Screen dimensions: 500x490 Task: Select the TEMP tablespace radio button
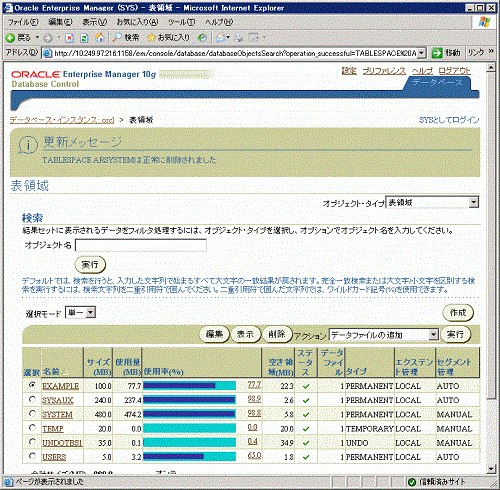pos(32,427)
